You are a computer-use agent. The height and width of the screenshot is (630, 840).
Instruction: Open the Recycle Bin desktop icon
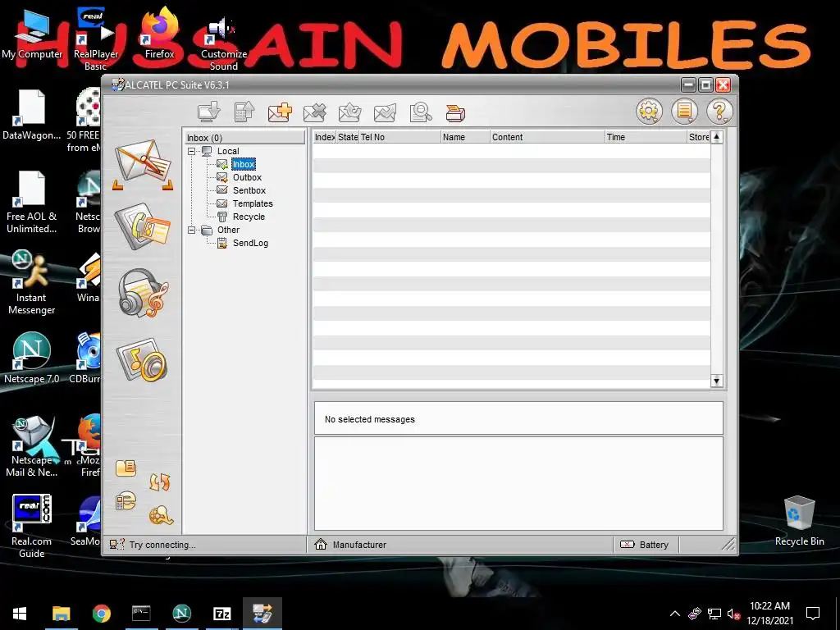(x=799, y=521)
